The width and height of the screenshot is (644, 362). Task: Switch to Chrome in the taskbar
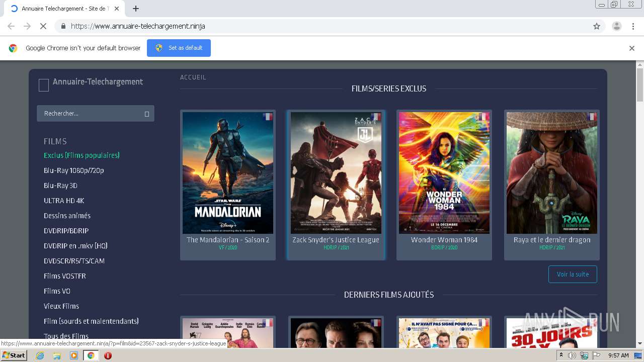click(x=91, y=355)
